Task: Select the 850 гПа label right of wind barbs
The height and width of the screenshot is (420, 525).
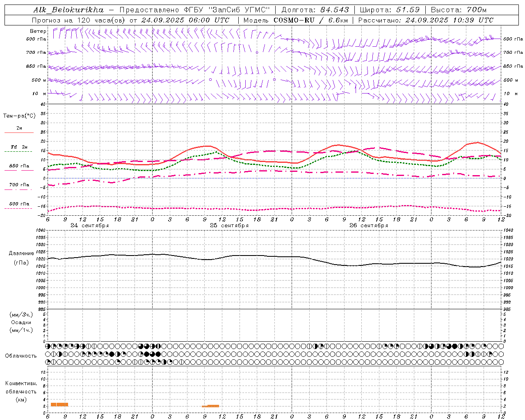Action: point(513,66)
